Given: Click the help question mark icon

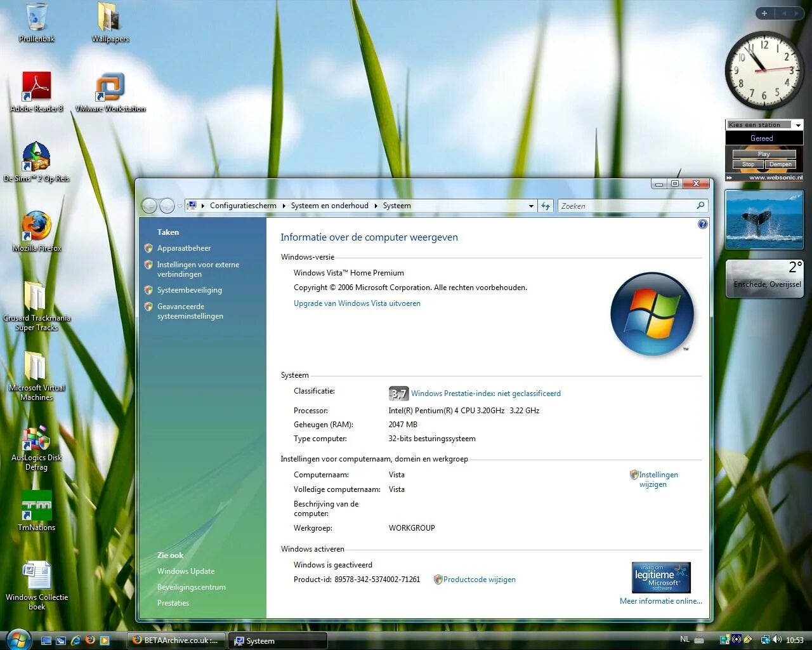Looking at the screenshot, I should 702,224.
